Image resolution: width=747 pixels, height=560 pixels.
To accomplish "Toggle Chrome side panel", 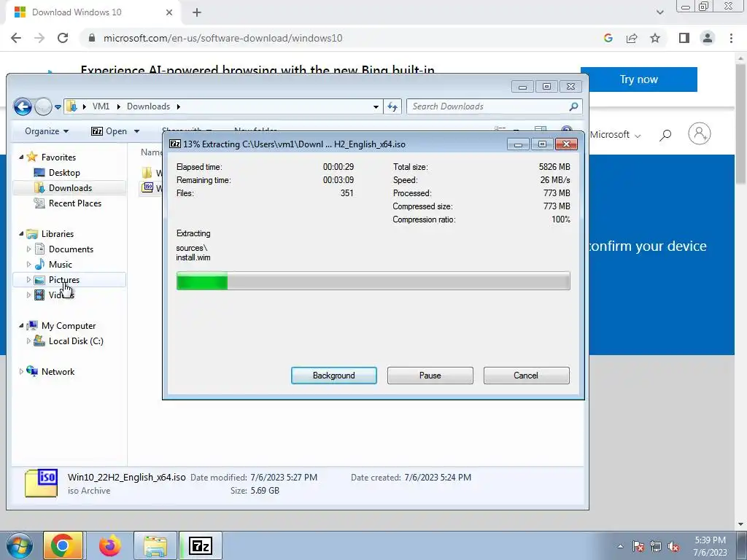I will pos(684,38).
